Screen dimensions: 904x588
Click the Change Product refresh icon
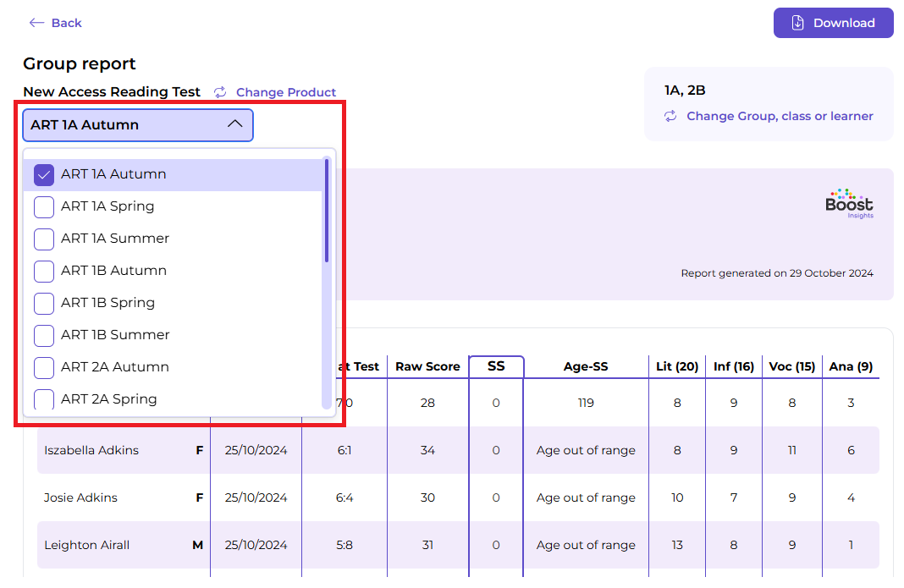coord(220,92)
